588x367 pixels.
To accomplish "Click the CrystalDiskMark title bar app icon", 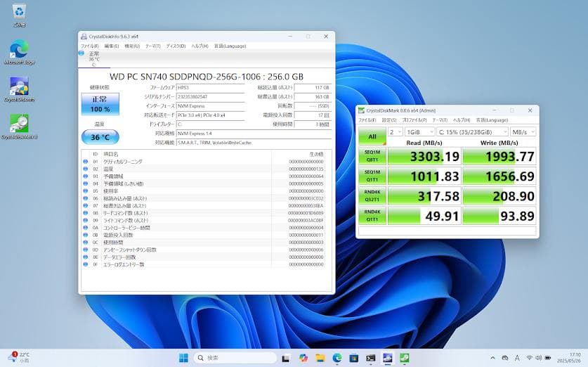I will 362,110.
